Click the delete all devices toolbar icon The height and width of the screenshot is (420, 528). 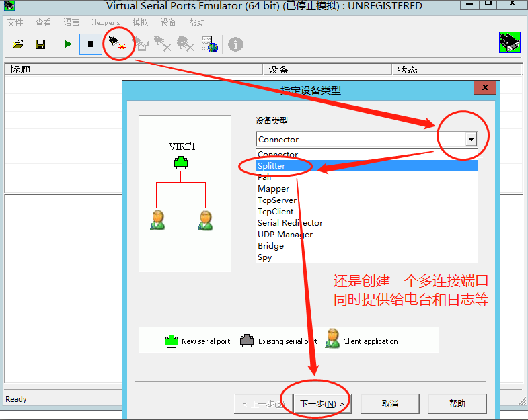[x=186, y=44]
